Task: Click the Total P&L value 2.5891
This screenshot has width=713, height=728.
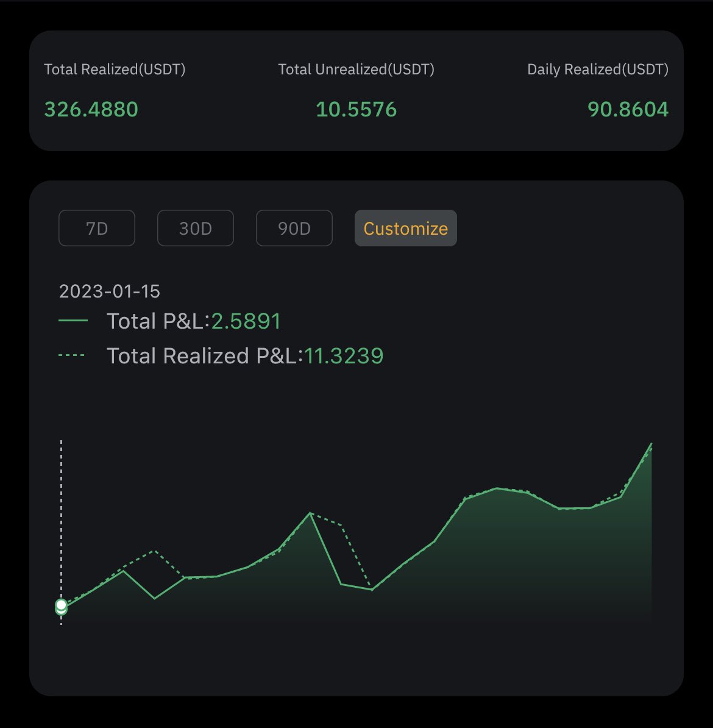Action: 246,321
